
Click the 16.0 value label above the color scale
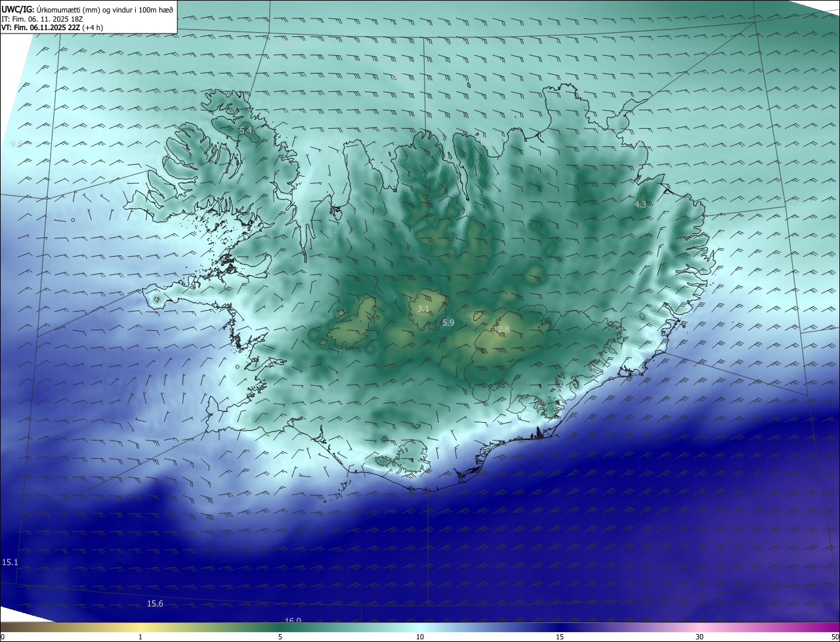click(293, 620)
